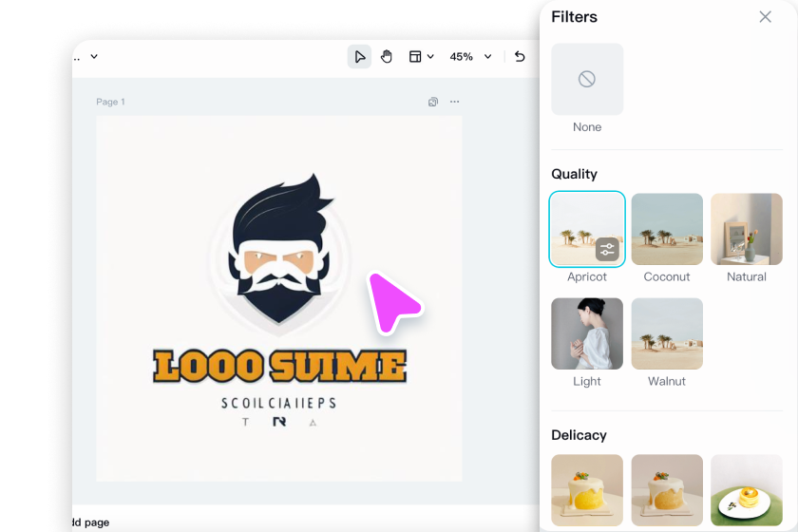Click the Add page button
This screenshot has width=798, height=532.
point(90,522)
